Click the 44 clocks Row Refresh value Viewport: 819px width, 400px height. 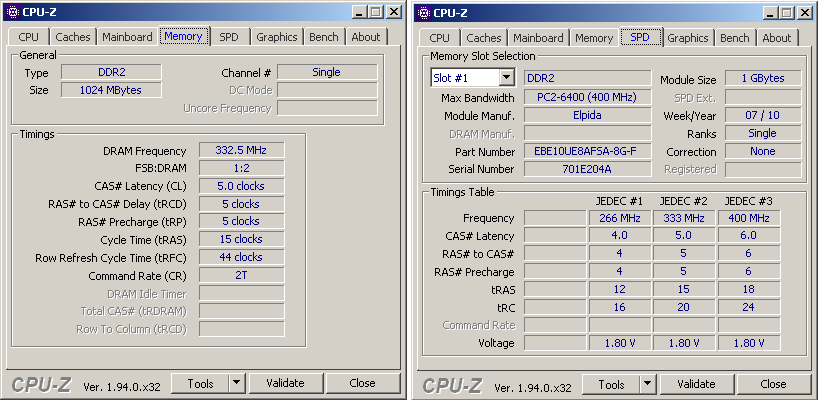242,257
